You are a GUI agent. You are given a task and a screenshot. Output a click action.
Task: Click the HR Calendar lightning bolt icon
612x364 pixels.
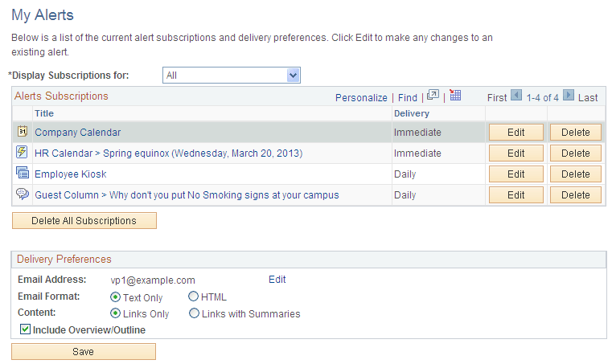point(22,153)
